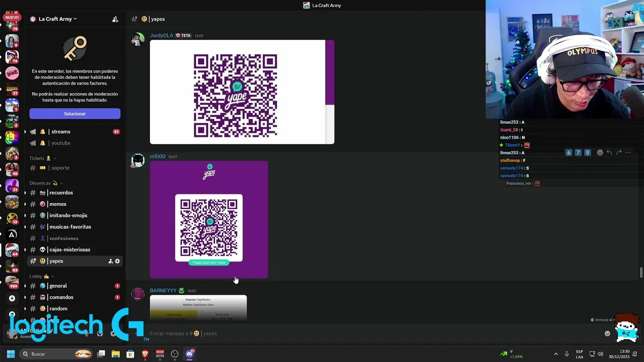The height and width of the screenshot is (362, 644).
Task: Click the TETA server tag badge
Action: coord(184,36)
